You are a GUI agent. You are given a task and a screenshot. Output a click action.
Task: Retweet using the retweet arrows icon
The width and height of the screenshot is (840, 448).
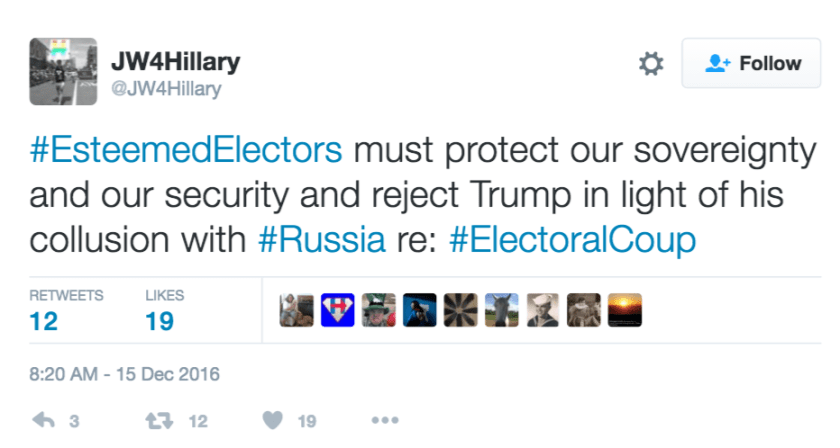click(x=155, y=421)
